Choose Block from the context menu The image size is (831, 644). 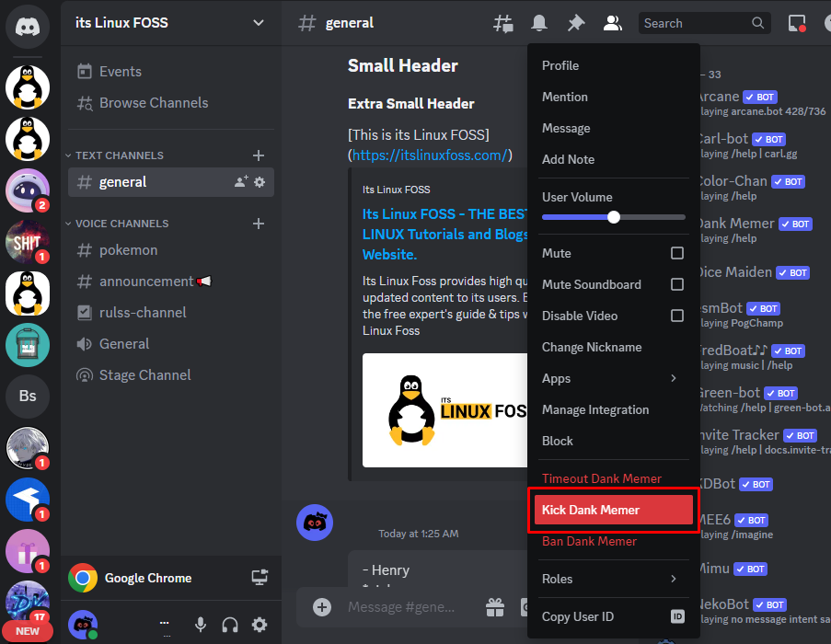tap(613, 441)
